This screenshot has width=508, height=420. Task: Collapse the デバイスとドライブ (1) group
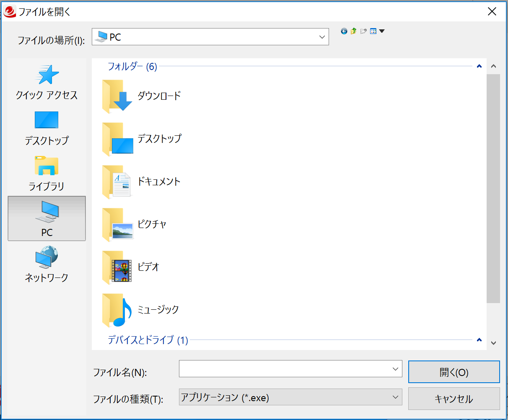click(479, 340)
